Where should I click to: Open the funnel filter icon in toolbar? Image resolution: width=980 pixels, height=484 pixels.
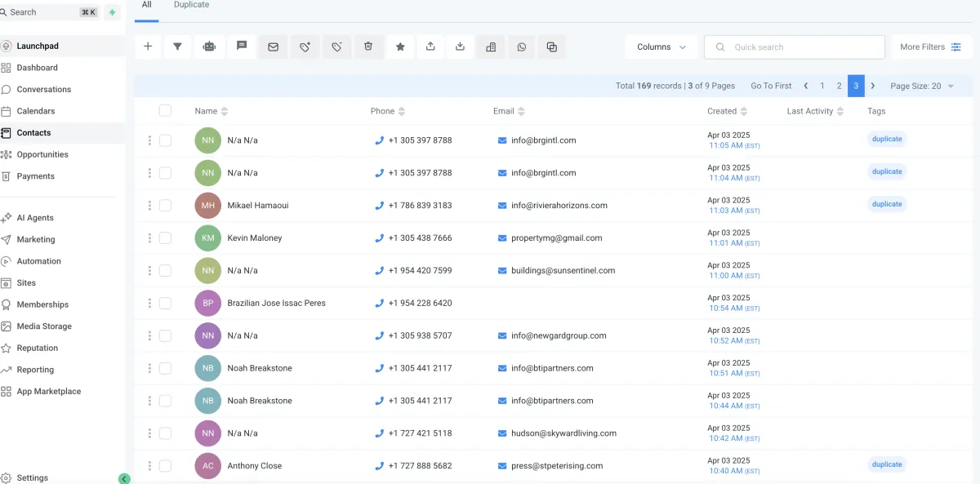[177, 47]
